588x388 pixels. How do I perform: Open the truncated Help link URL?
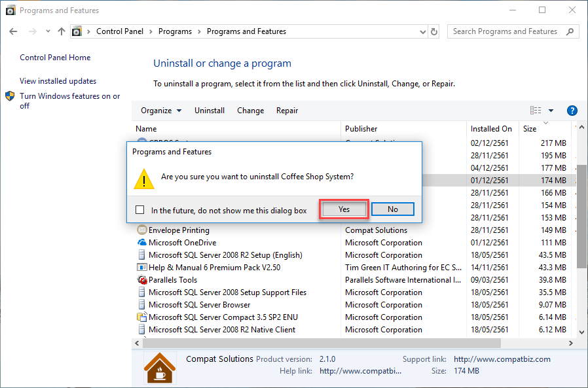click(x=360, y=371)
